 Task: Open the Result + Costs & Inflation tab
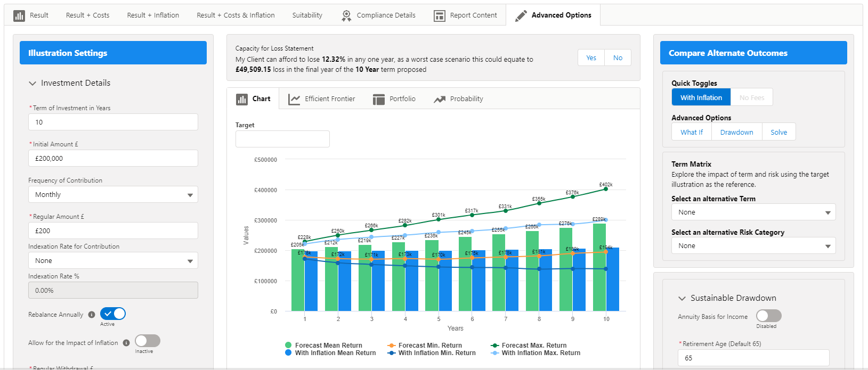(x=236, y=15)
